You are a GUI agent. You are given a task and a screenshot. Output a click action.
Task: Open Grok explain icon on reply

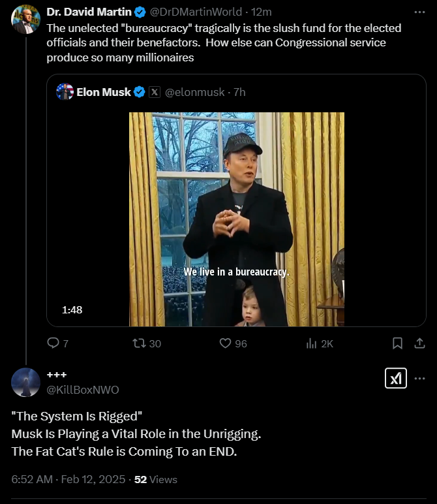pos(396,378)
